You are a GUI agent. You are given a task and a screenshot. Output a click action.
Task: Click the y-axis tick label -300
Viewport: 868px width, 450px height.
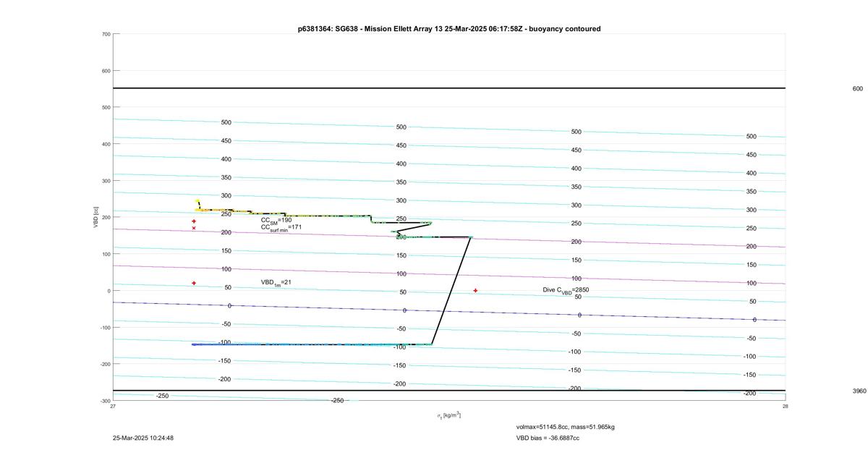tap(105, 401)
